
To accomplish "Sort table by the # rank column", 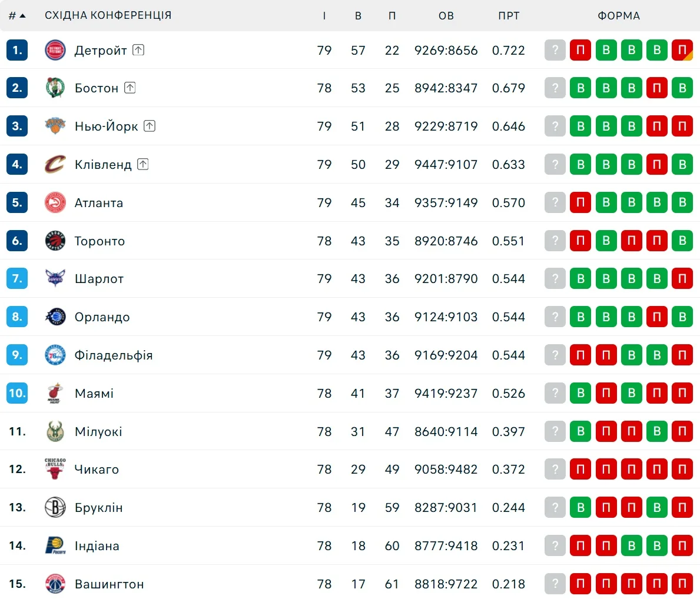I will (x=17, y=15).
